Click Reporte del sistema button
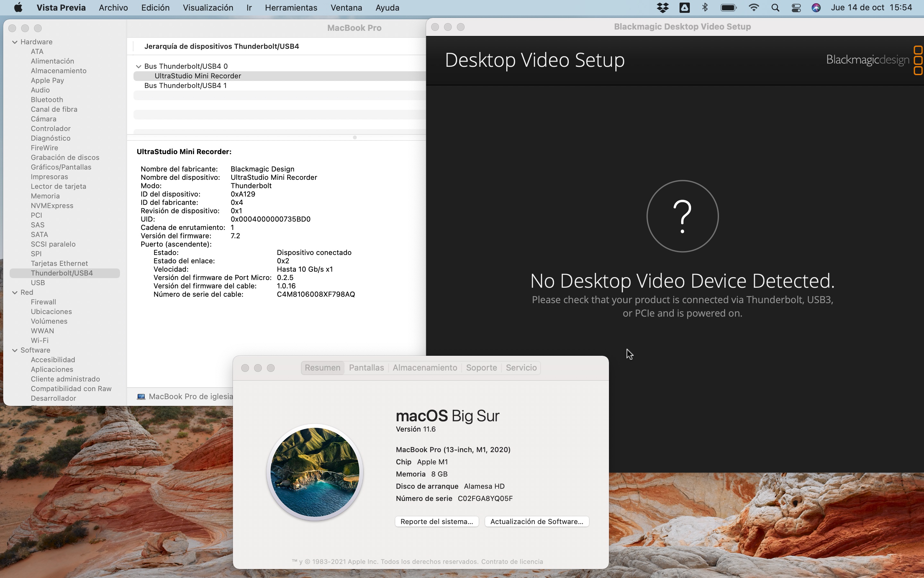Image resolution: width=924 pixels, height=578 pixels. click(437, 521)
